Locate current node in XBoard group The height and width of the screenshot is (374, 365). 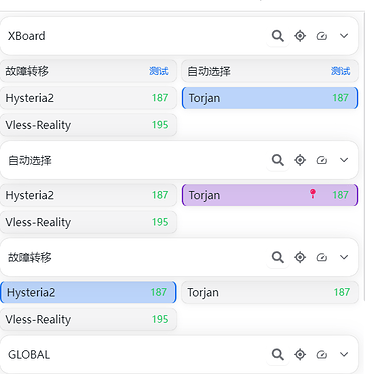[300, 36]
